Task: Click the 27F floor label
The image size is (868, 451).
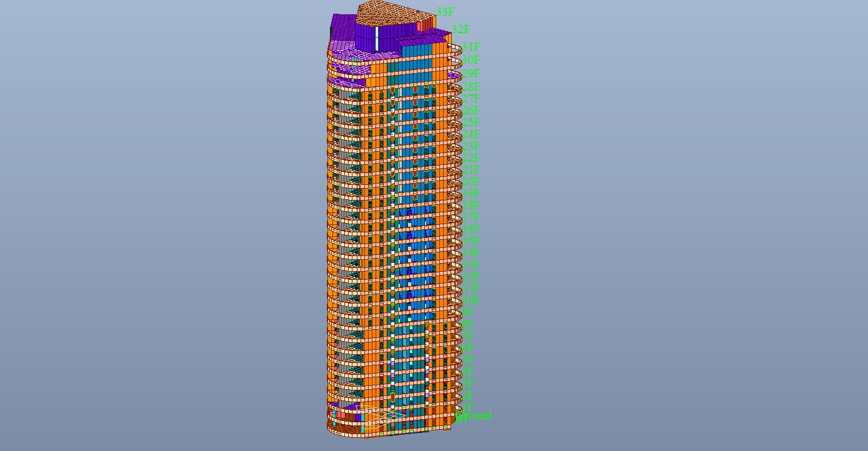Action: 471,99
